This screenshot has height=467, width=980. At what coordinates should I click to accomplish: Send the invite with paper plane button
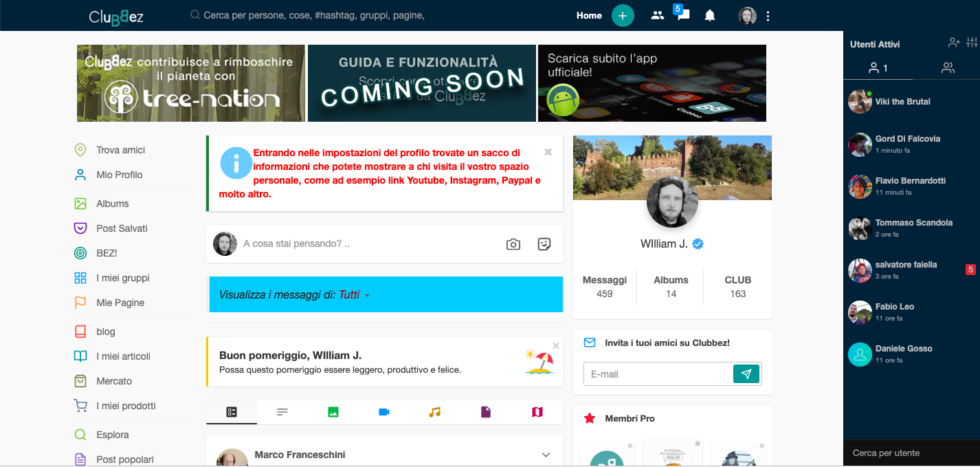click(x=746, y=374)
